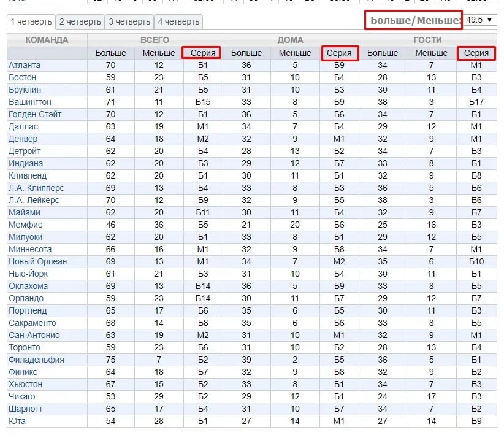Open the 49.5 Больше/Меньше dropdown
The image size is (504, 443).
[x=479, y=20]
